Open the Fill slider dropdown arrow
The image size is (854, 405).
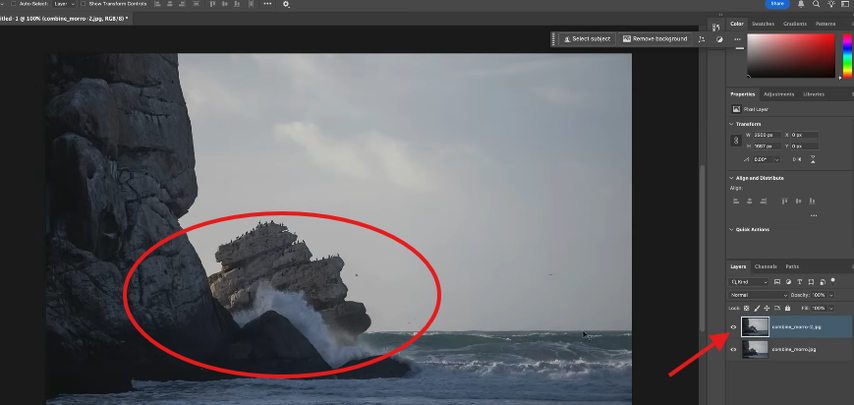[x=831, y=308]
